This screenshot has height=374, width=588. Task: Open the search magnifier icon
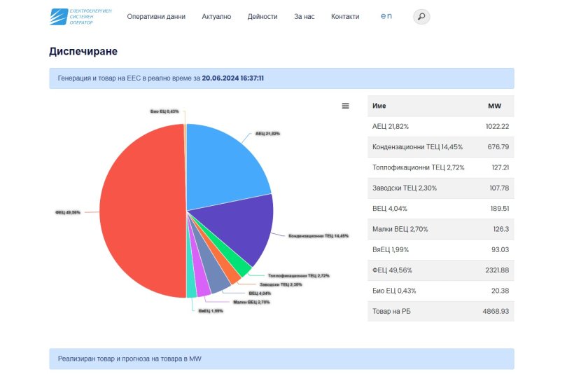(421, 17)
